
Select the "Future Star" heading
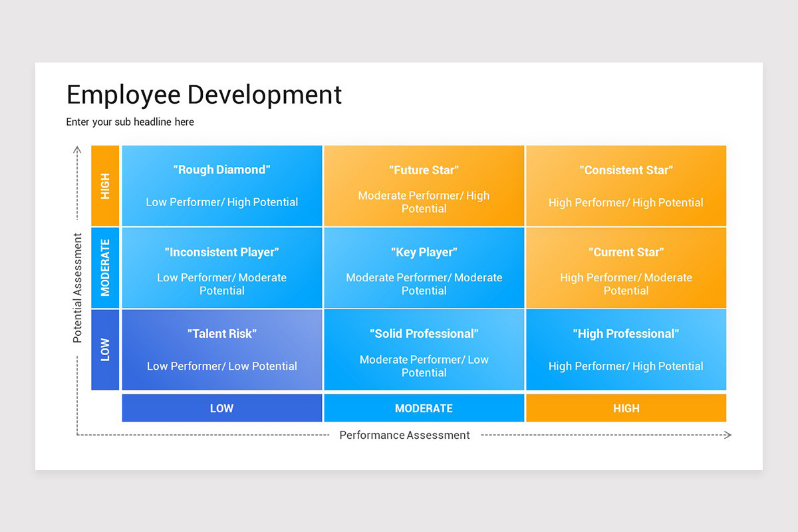pyautogui.click(x=424, y=170)
